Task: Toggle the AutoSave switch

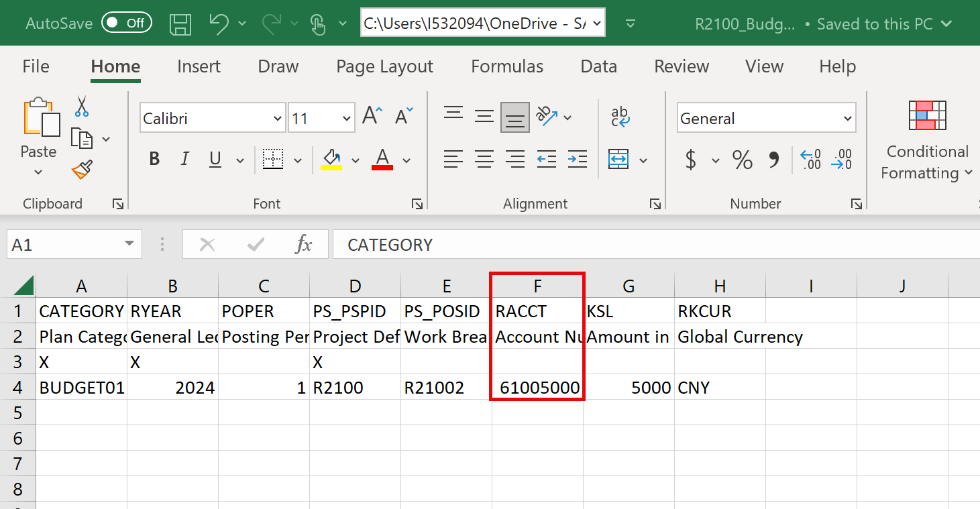Action: 127,23
